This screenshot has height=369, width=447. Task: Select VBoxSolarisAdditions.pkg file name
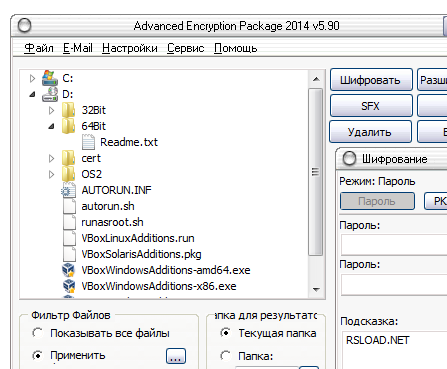coord(141,254)
